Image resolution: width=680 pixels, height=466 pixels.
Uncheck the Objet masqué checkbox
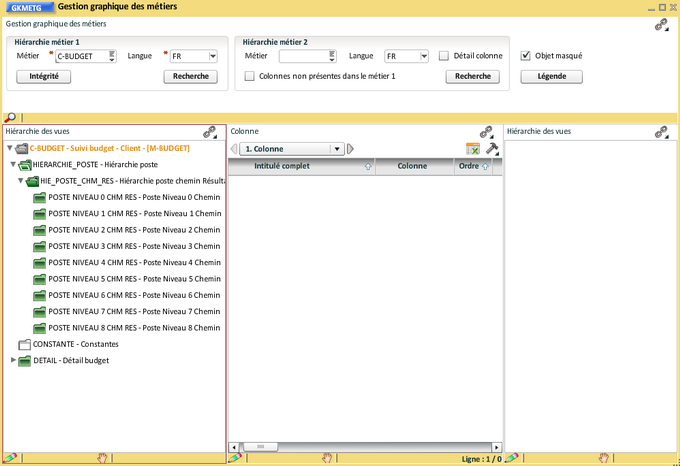pos(526,56)
